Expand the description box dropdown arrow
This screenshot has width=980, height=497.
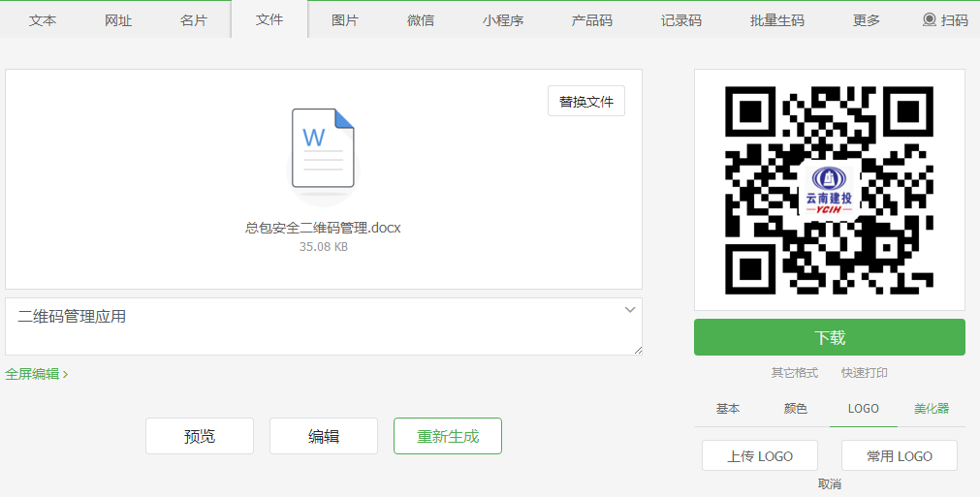630,310
